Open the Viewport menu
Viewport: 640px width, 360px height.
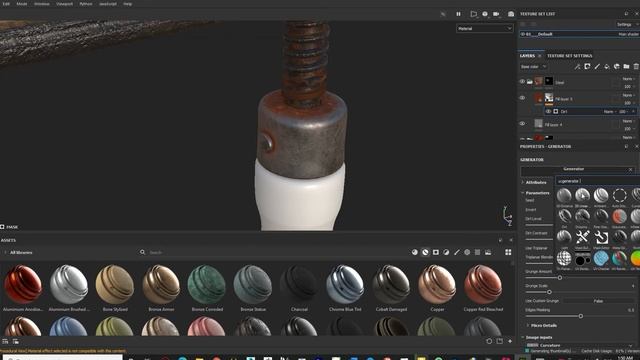64,4
